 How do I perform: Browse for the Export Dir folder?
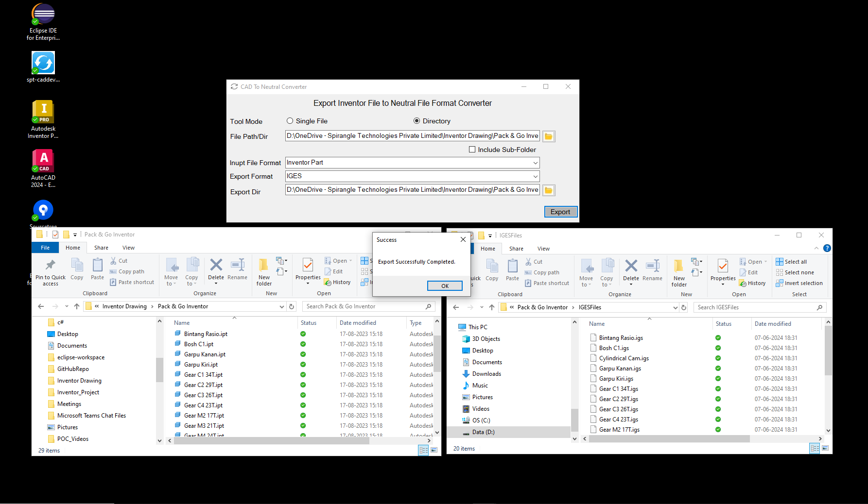[x=549, y=190]
